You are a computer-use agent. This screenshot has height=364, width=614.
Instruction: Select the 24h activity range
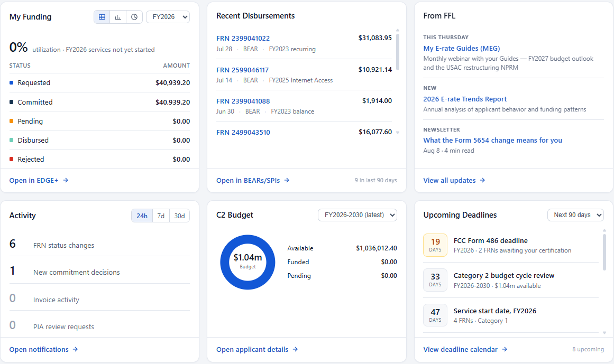142,216
